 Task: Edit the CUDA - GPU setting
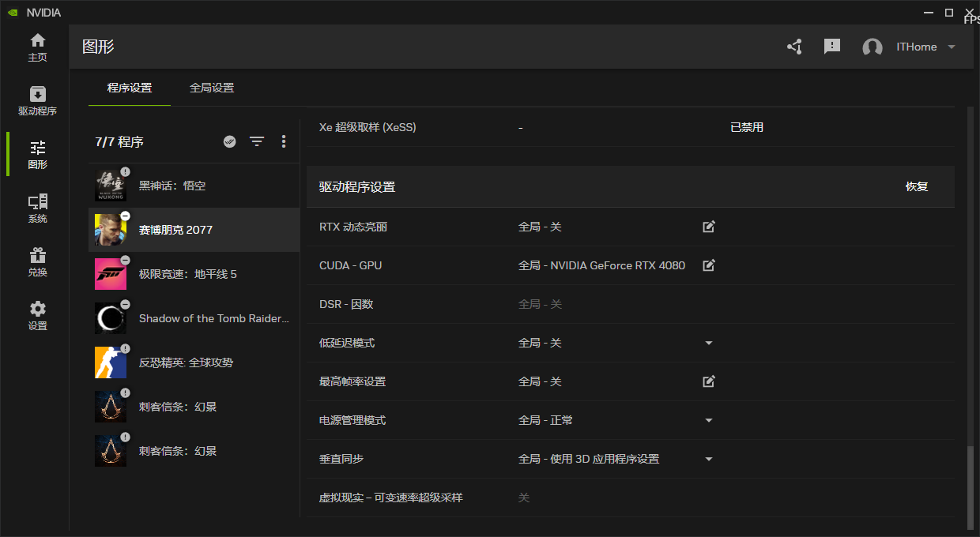coord(709,265)
